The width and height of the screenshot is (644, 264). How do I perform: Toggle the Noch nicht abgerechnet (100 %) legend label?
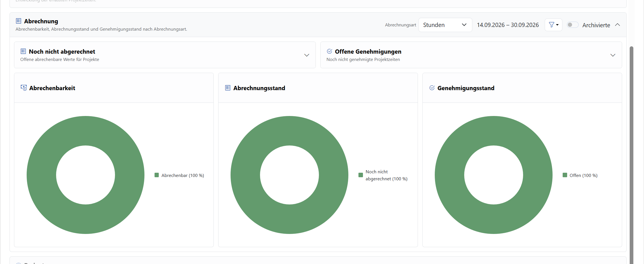(x=386, y=175)
